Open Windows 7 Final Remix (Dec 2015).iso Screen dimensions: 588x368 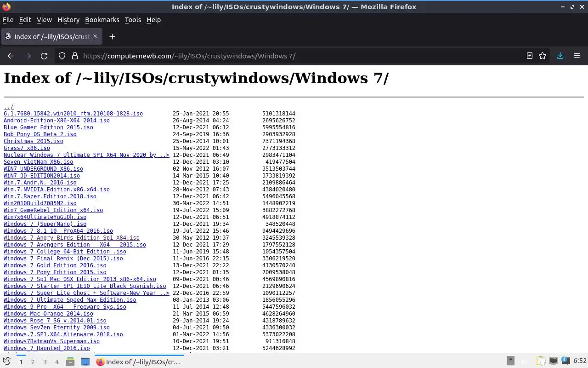point(63,259)
